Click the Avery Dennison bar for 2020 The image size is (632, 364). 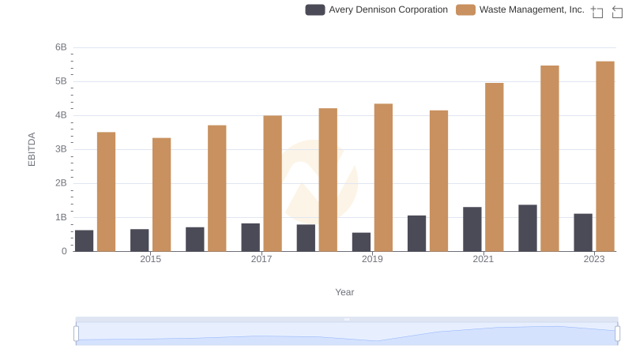417,234
